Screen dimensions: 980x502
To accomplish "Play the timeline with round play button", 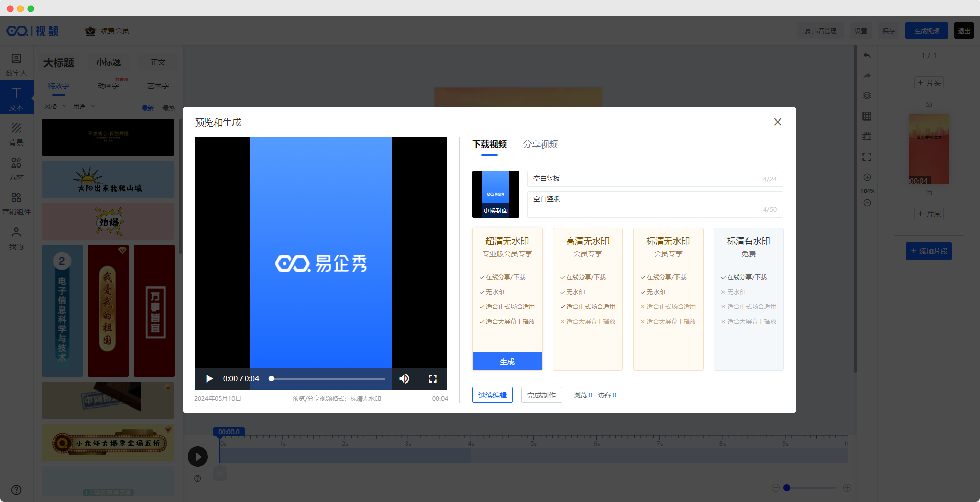I will (x=198, y=457).
